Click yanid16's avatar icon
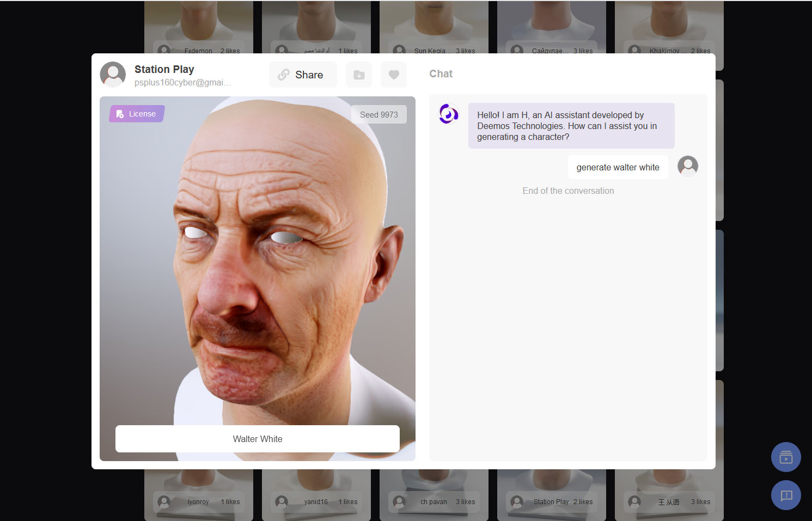812x521 pixels. pos(282,501)
